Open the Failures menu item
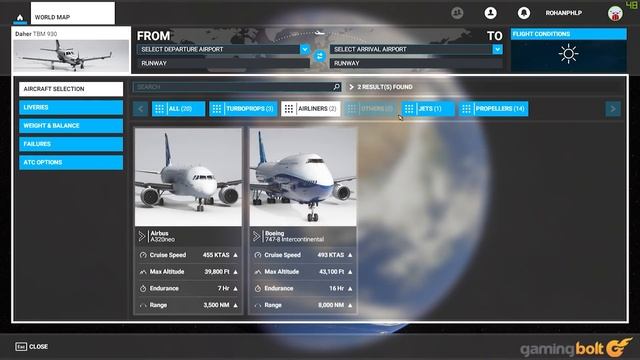The image size is (640, 360). [71, 144]
